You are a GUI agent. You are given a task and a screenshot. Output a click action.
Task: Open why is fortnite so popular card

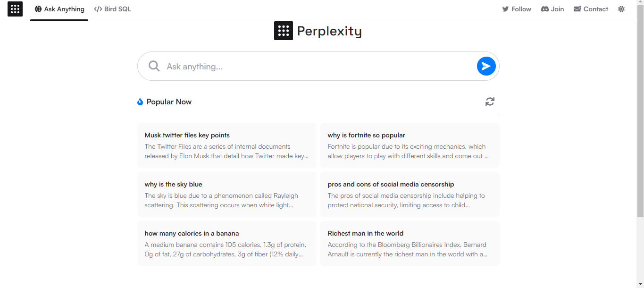410,145
